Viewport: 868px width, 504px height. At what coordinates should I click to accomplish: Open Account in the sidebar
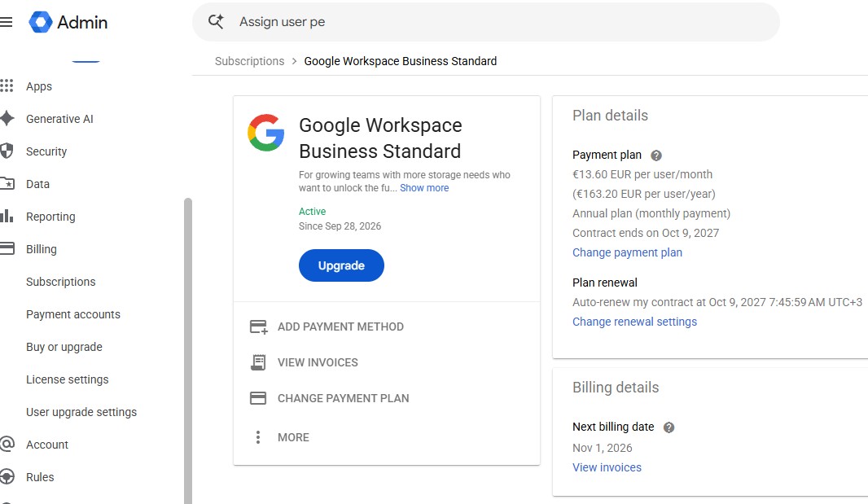point(47,445)
